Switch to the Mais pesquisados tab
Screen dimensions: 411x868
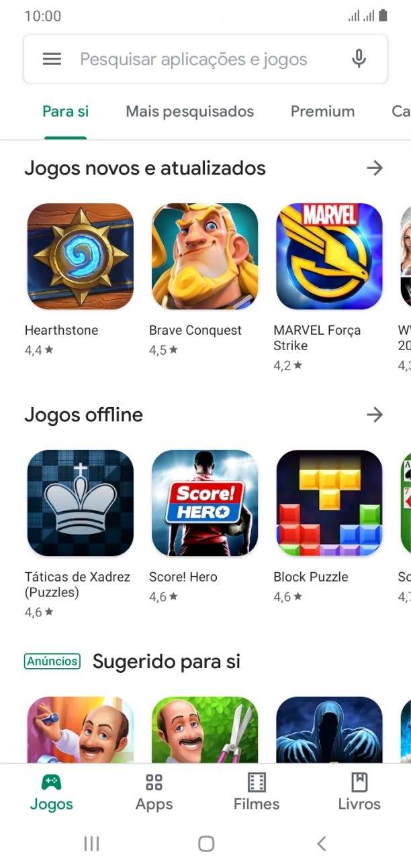coord(190,111)
